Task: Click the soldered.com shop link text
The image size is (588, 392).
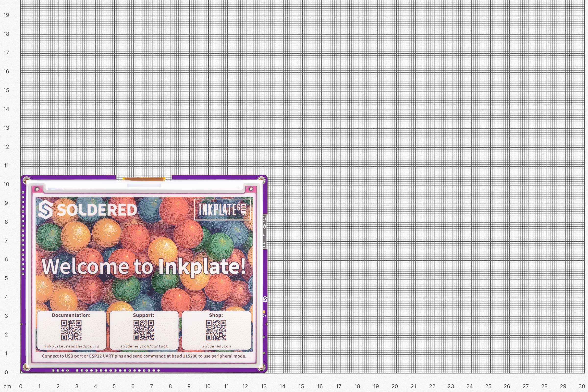Action: (x=217, y=346)
